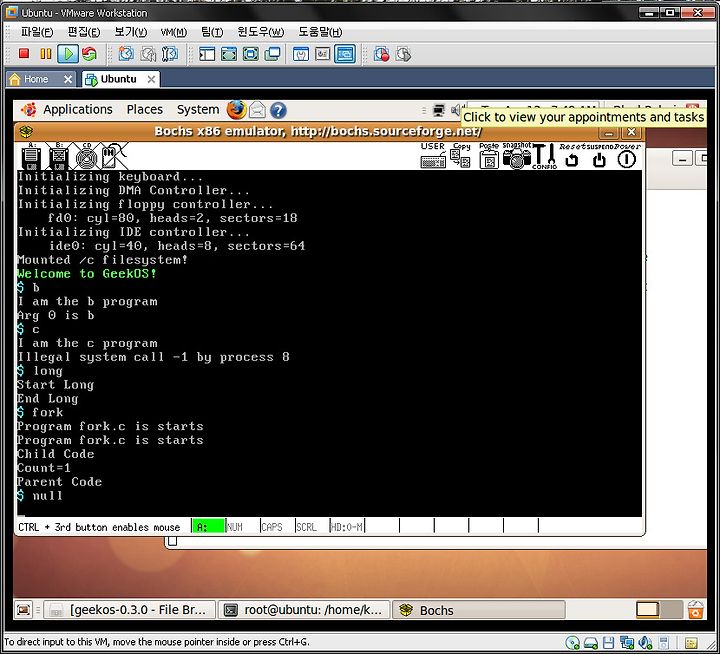Open the Ubuntu Applications menu
This screenshot has width=720, height=654.
click(77, 110)
